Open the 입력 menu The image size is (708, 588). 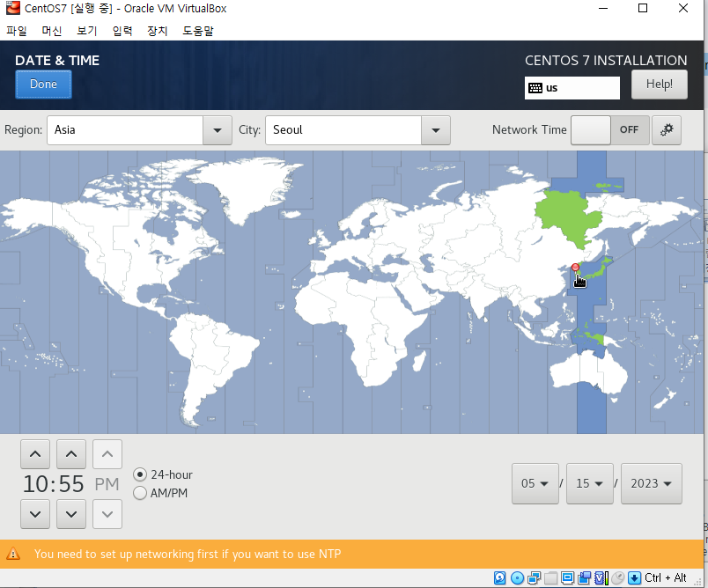(122, 31)
